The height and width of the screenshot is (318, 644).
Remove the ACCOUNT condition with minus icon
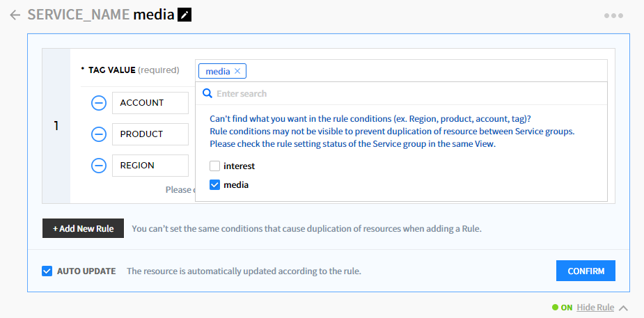click(x=99, y=103)
